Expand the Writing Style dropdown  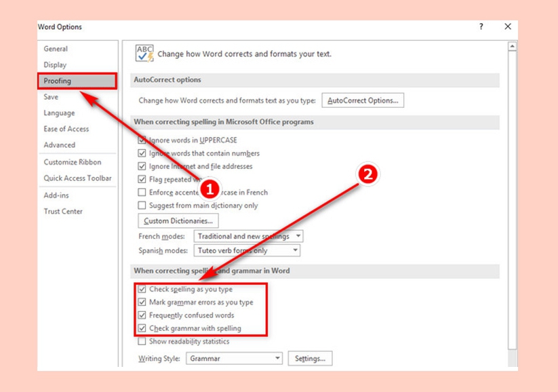pos(234,359)
